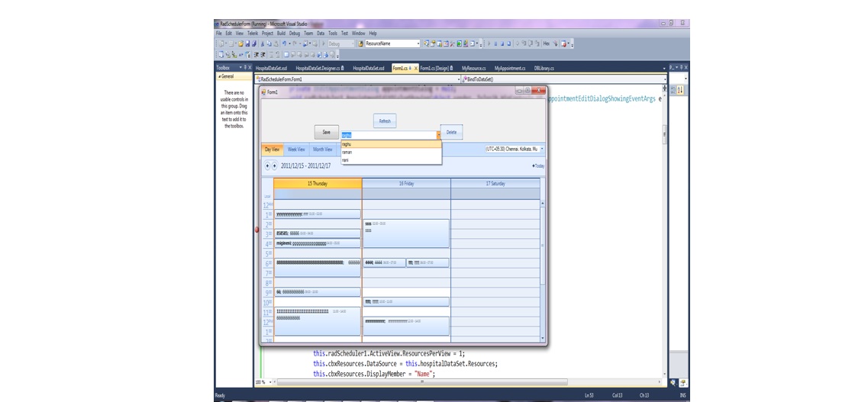Image resolution: width=868 pixels, height=402 pixels.
Task: Open the UTC+05:30 time zone dropdown
Action: (542, 149)
